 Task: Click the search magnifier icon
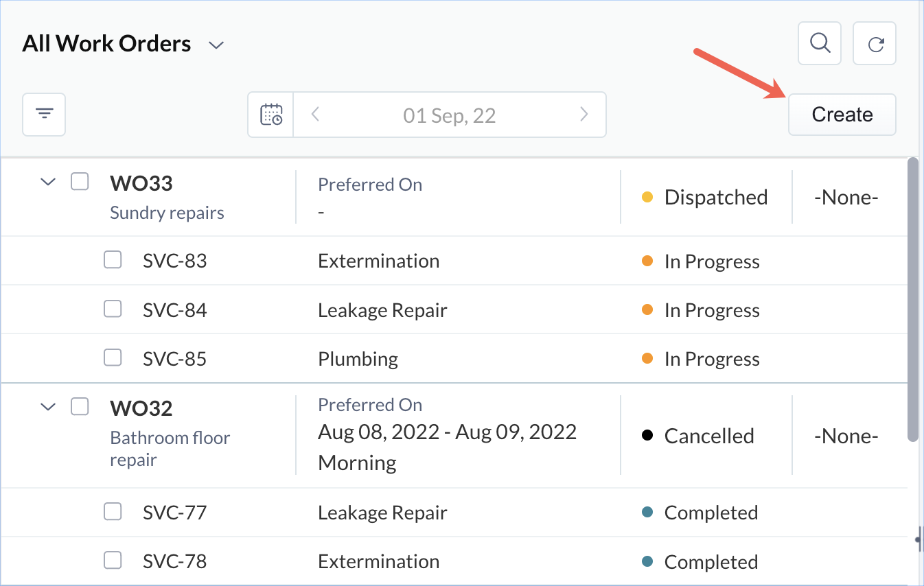pos(820,44)
